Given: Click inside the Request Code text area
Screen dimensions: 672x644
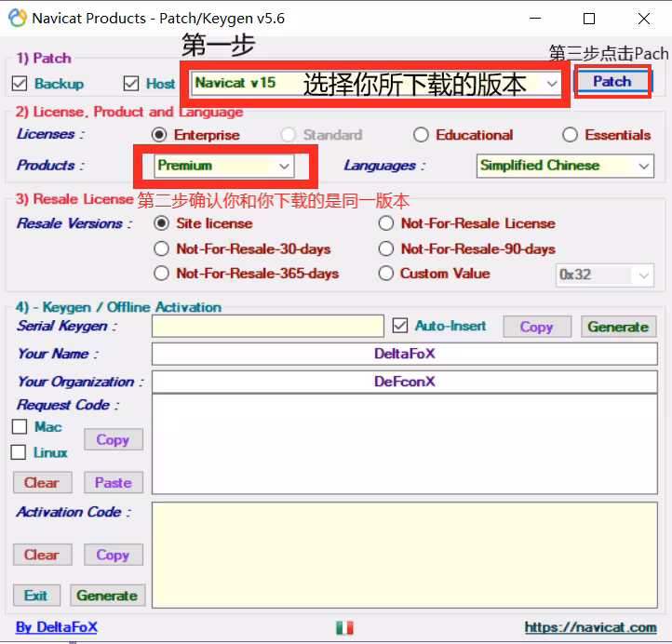Looking at the screenshot, I should click(x=405, y=444).
